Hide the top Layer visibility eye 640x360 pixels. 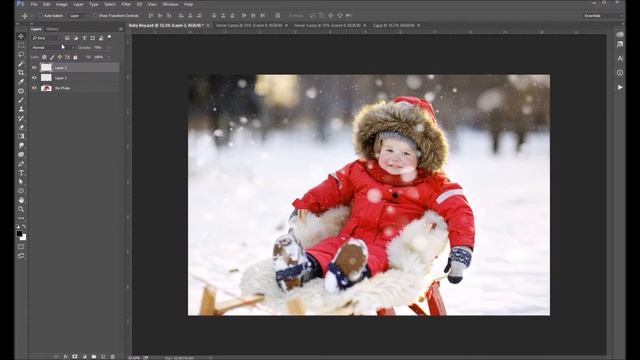(34, 67)
